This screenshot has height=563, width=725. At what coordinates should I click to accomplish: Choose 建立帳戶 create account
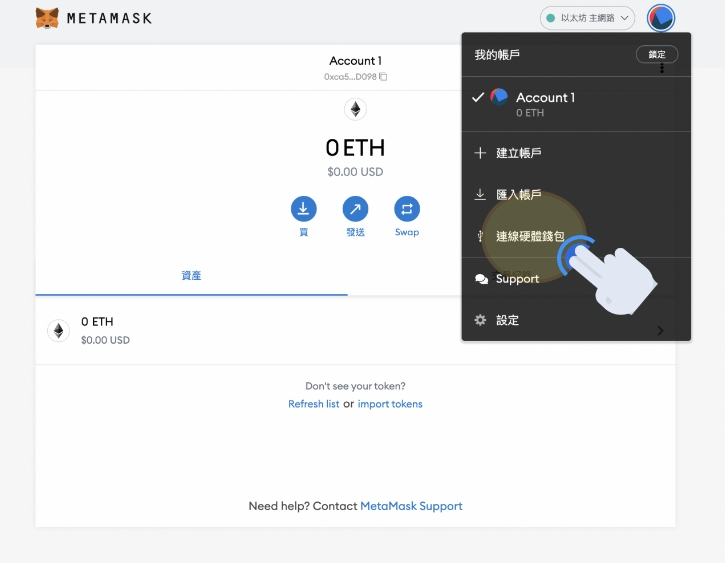coord(576,153)
